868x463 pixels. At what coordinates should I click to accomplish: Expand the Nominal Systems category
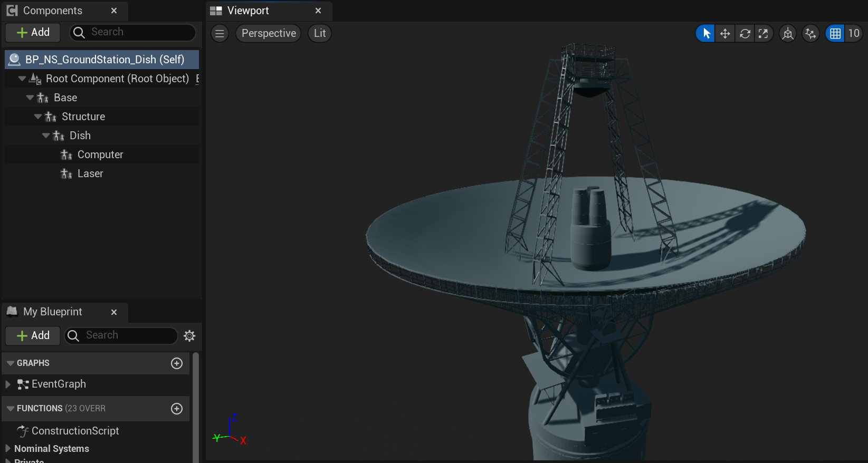point(8,449)
